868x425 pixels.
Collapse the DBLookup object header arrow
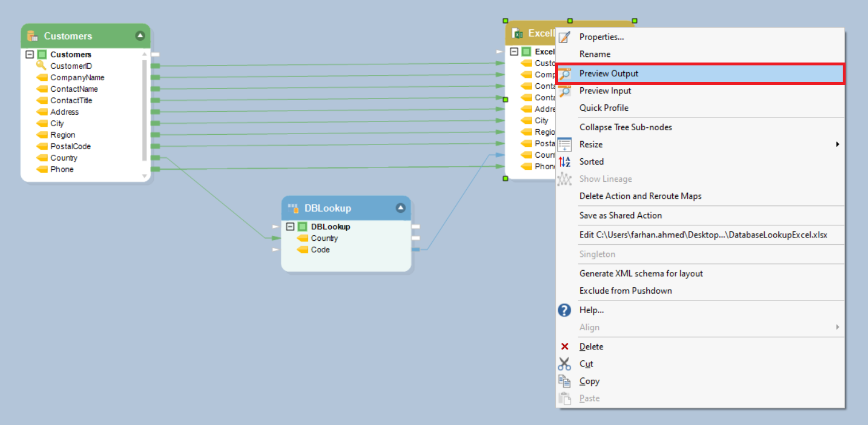coord(401,208)
